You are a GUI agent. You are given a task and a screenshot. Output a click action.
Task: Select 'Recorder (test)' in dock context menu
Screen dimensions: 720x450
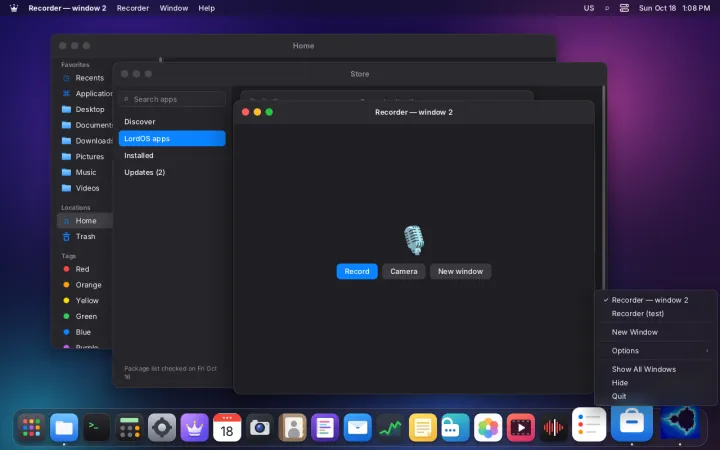(x=656, y=314)
